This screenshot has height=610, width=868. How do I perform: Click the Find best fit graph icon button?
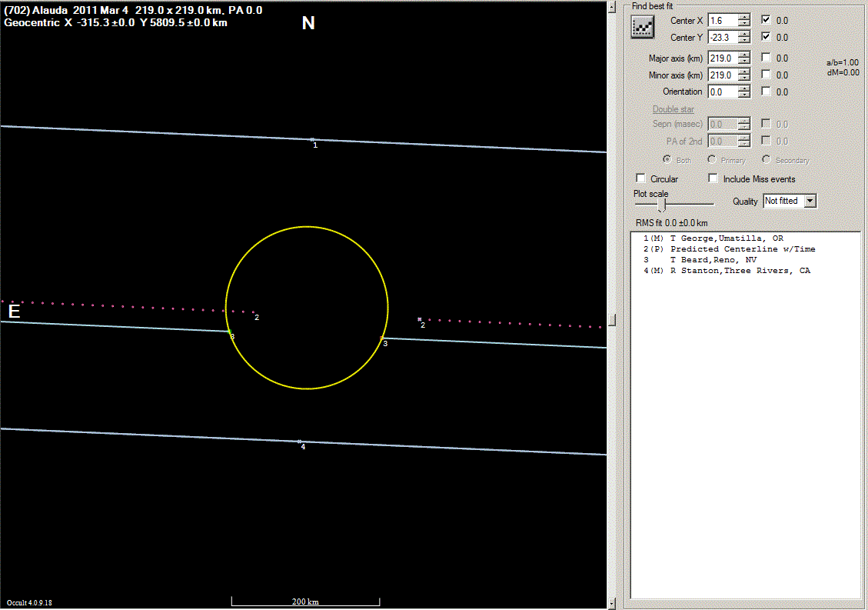[642, 27]
